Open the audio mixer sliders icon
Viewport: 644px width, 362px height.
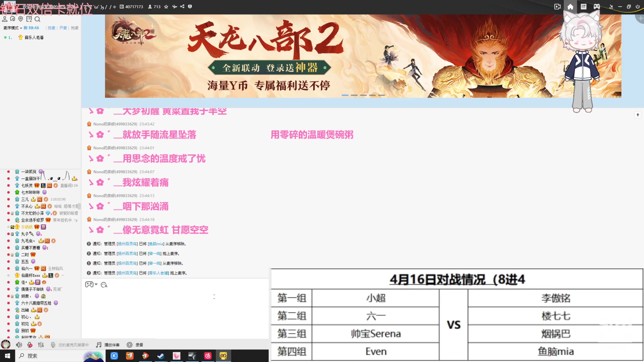click(x=41, y=345)
